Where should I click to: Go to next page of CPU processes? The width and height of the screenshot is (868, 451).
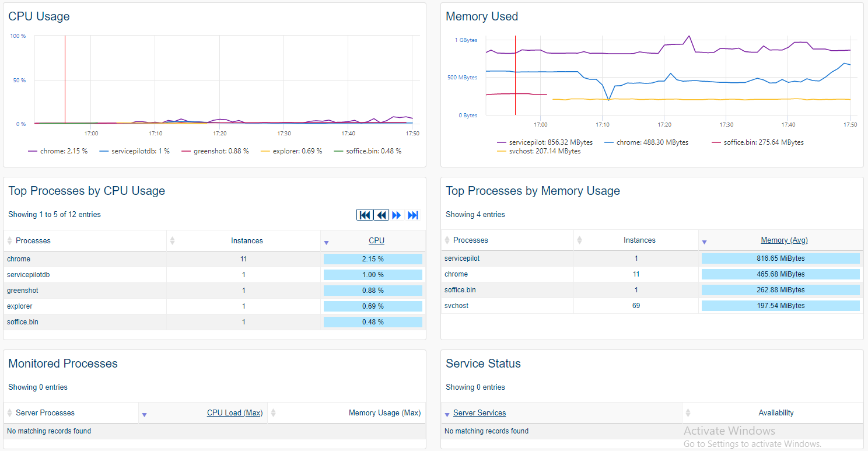click(397, 215)
